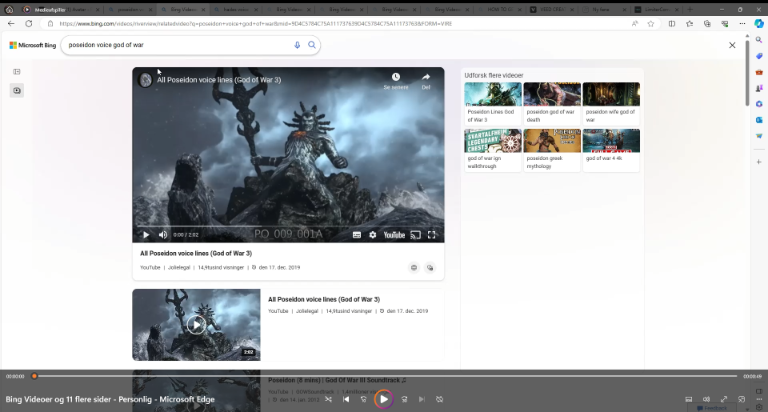
Task: Click the Bing search magnifier icon
Action: pos(312,45)
